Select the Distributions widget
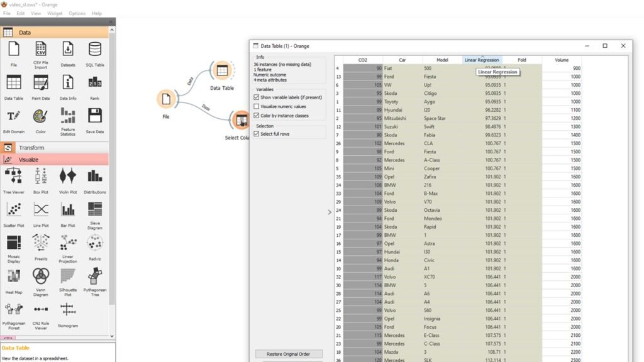 [x=95, y=180]
